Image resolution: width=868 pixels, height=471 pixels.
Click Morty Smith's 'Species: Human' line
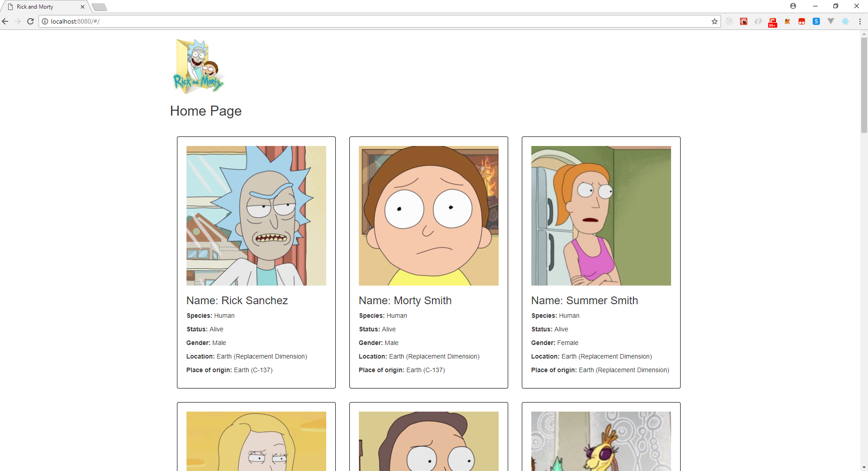tap(383, 316)
